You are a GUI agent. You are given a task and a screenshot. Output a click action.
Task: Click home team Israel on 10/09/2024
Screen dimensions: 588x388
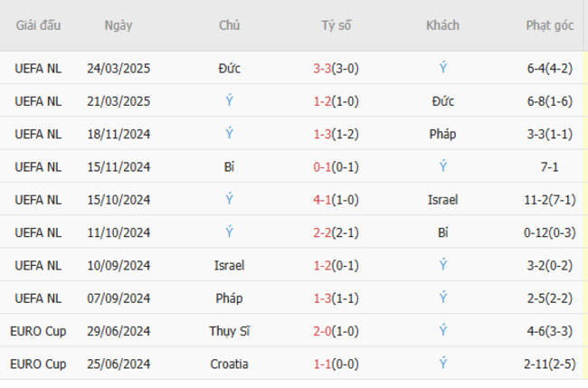click(230, 266)
